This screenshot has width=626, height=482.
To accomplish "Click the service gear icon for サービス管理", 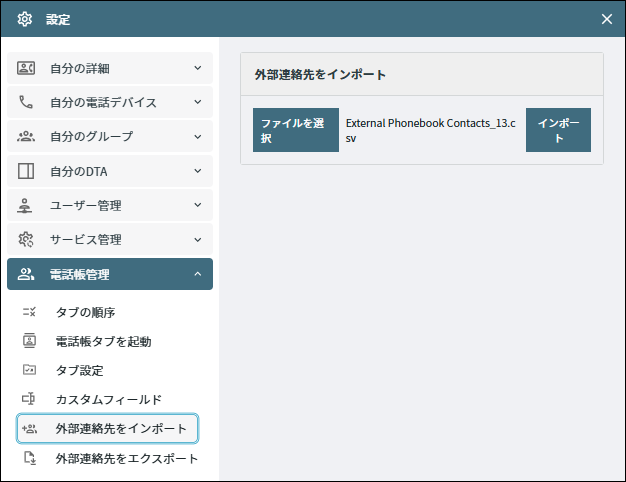I will (x=26, y=239).
